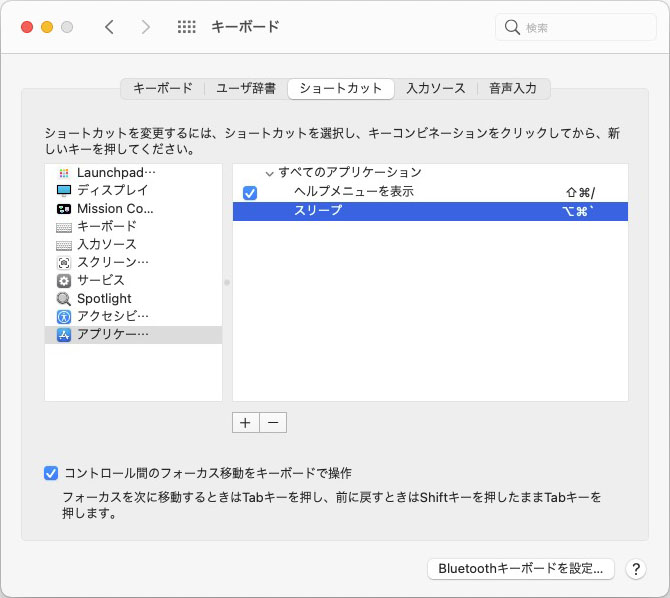Uncheck the ヘルプメニューを表示 shortcut checkbox
Viewport: 670px width, 598px height.
tap(250, 192)
